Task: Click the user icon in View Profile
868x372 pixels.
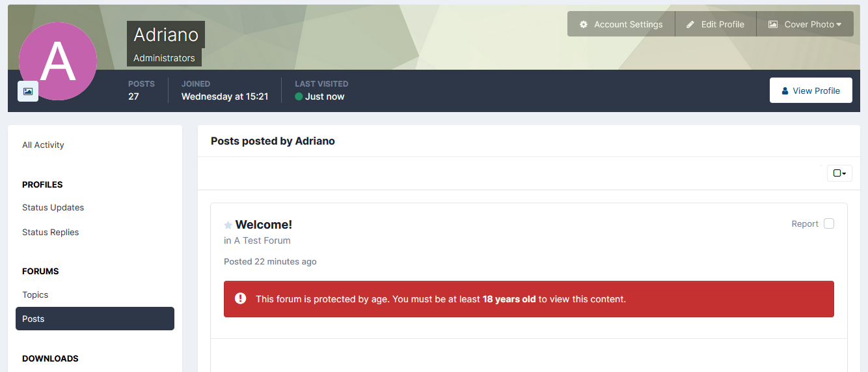Action: click(785, 91)
